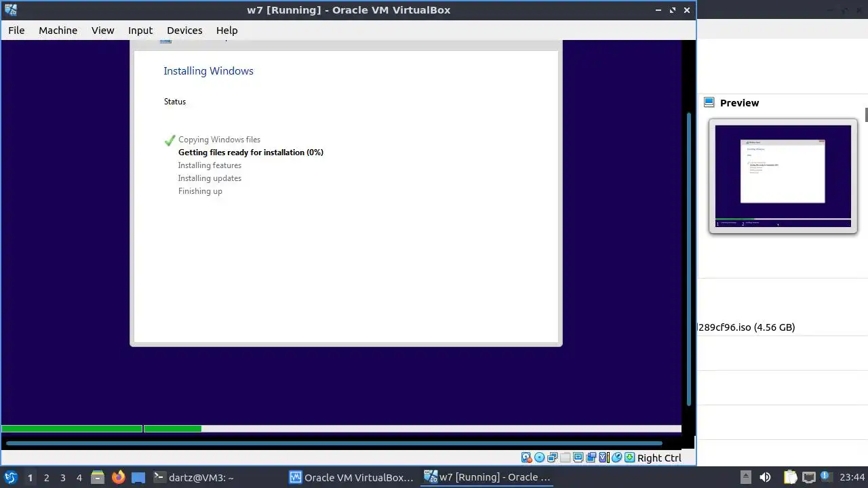The width and height of the screenshot is (868, 488).
Task: Click 'Getting files ready for installation (0%)'
Action: click(x=251, y=152)
